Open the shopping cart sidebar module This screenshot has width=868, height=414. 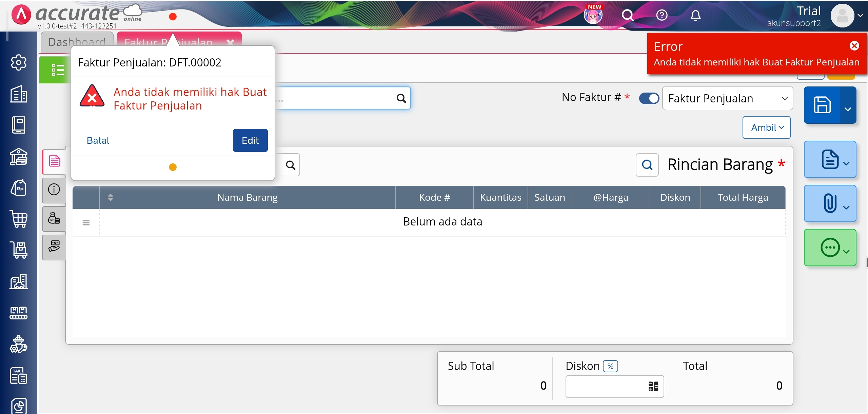(x=19, y=219)
